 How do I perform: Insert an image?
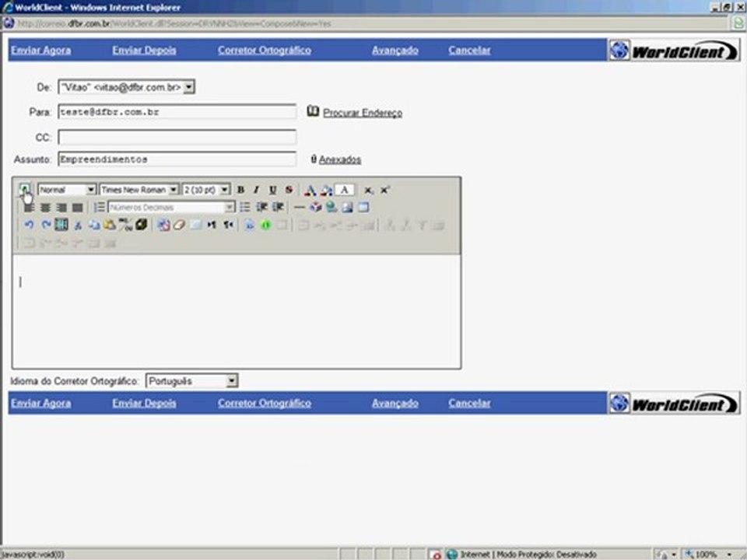[x=348, y=207]
